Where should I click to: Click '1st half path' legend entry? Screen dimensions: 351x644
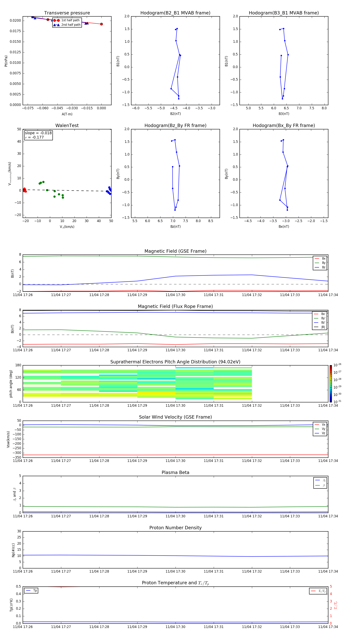[x=66, y=20]
